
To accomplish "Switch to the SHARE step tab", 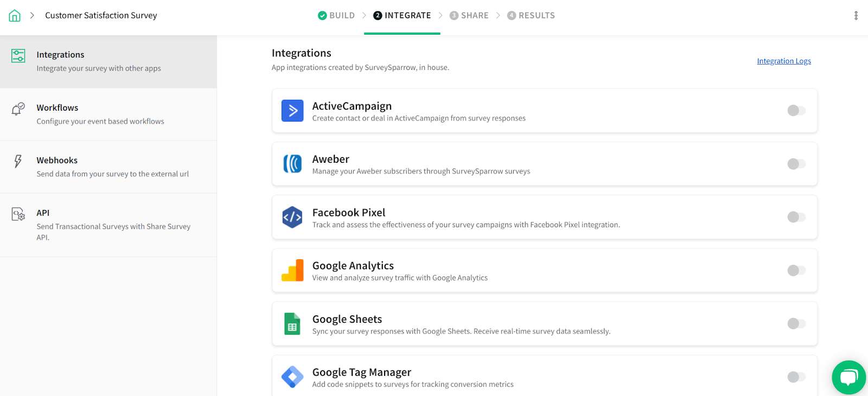I will 469,16.
